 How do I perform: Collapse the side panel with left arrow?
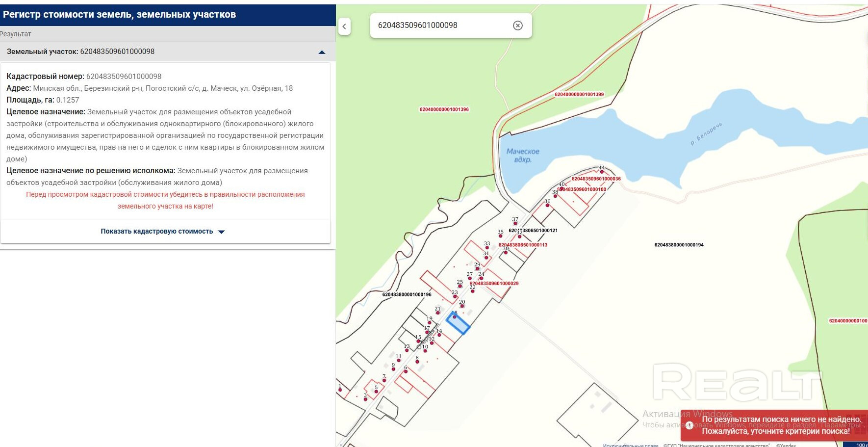point(344,26)
